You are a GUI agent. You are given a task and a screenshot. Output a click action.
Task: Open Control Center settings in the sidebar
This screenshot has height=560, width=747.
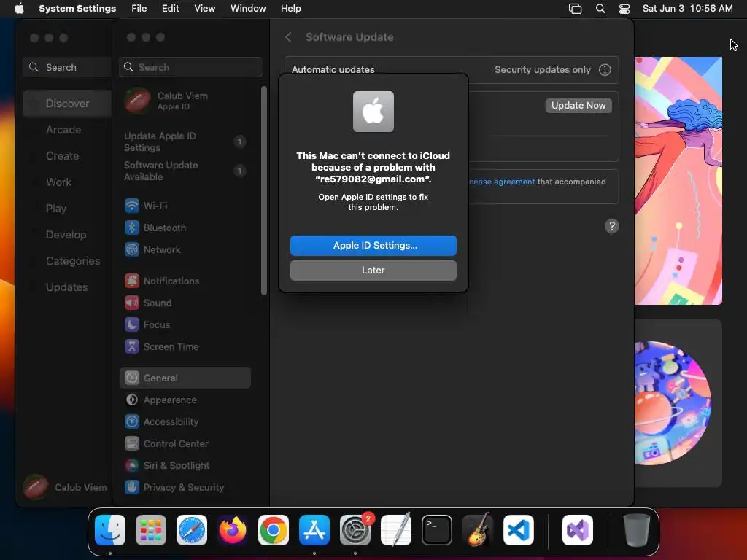point(185,444)
